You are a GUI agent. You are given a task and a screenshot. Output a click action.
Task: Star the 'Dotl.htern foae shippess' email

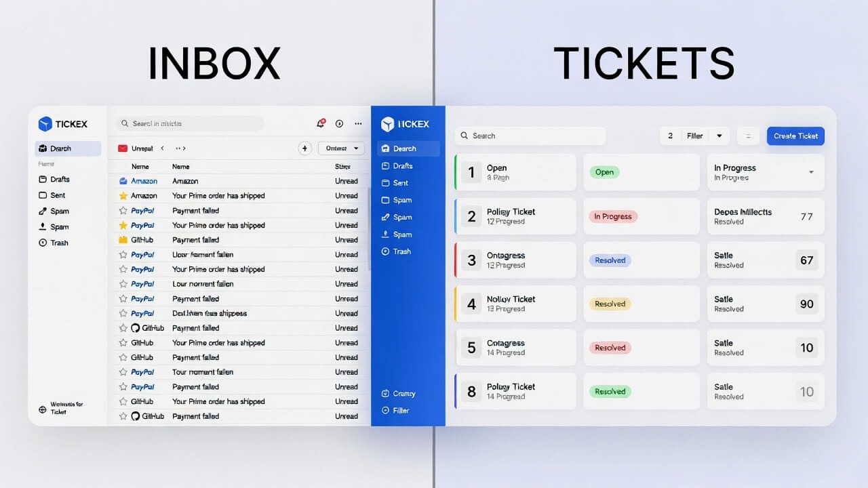tap(123, 313)
